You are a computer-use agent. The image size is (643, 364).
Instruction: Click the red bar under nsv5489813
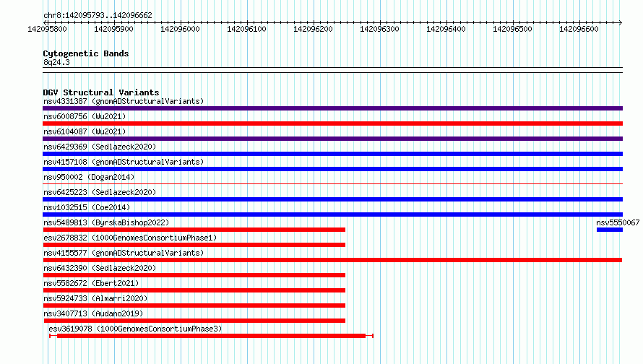point(194,230)
